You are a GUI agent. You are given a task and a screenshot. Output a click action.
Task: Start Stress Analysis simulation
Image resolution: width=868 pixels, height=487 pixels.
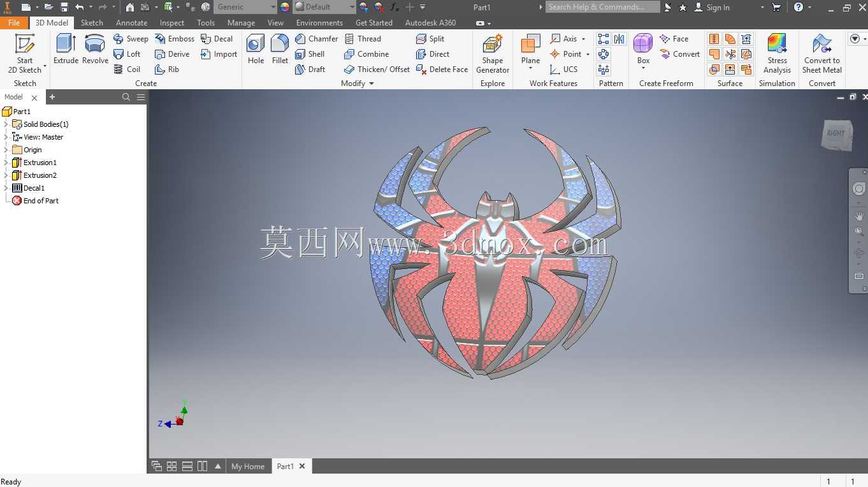(777, 54)
